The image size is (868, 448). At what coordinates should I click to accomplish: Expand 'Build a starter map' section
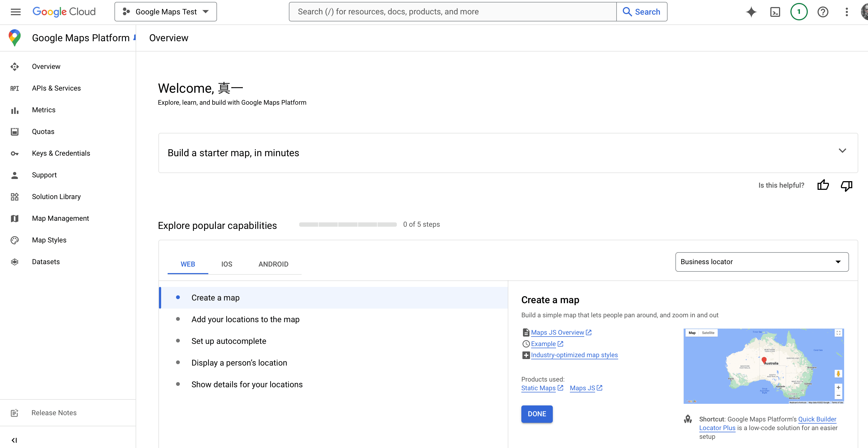click(842, 151)
